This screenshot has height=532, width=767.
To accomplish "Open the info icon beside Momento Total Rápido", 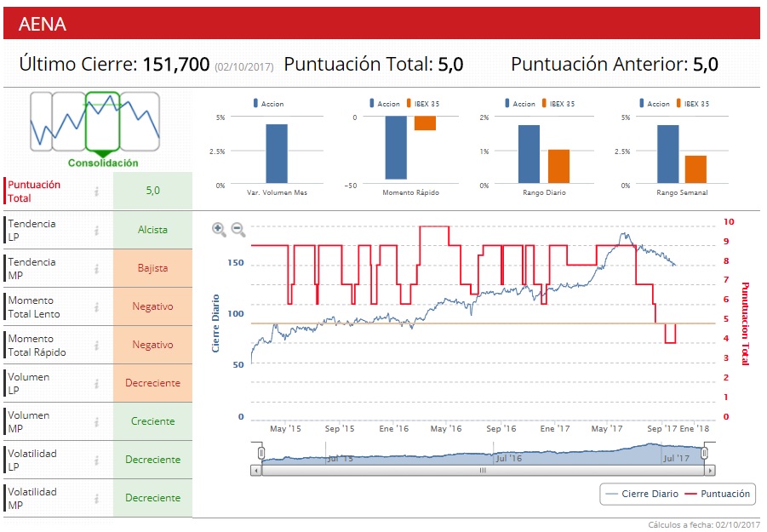I will click(97, 346).
